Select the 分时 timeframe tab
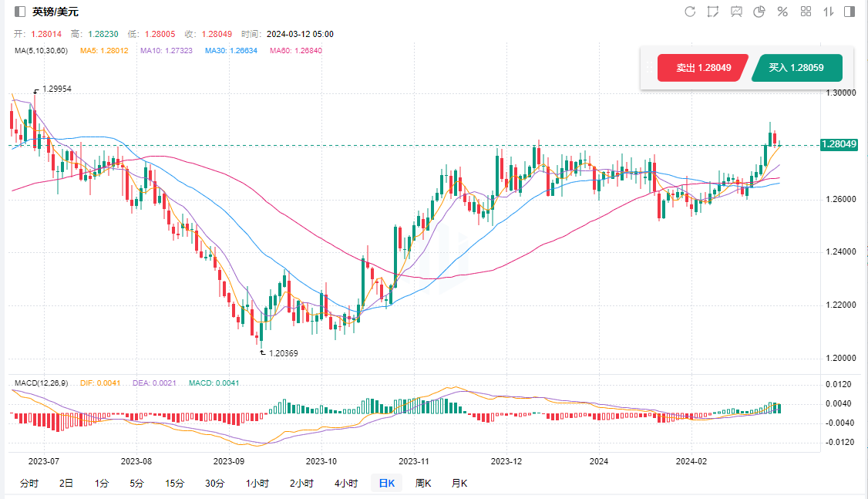This screenshot has height=499, width=868. pyautogui.click(x=29, y=484)
